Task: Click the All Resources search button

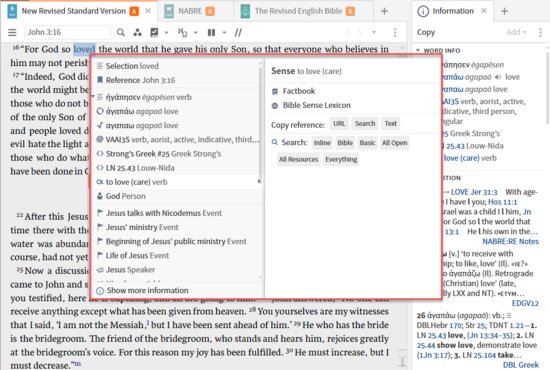Action: [x=299, y=160]
